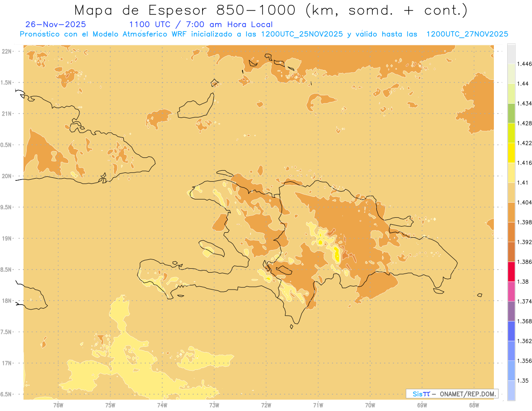
Task: Click the legend value '1.404'
Action: point(524,202)
